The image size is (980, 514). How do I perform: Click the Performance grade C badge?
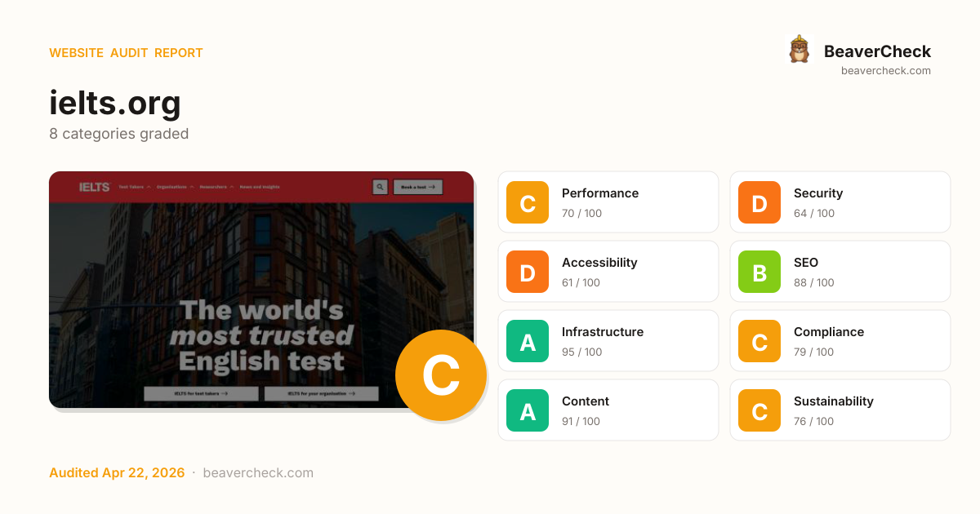pos(528,202)
